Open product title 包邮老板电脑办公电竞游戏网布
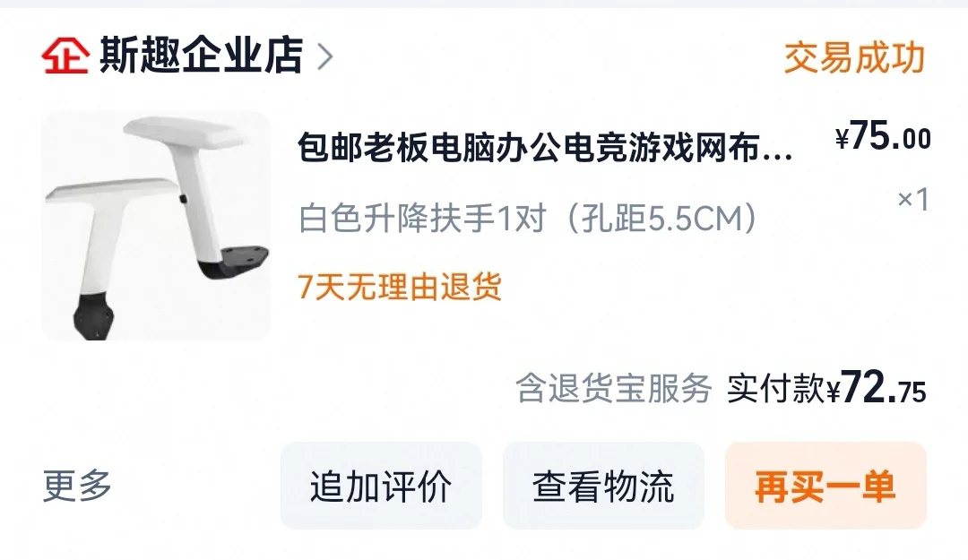The height and width of the screenshot is (560, 968). tap(529, 148)
